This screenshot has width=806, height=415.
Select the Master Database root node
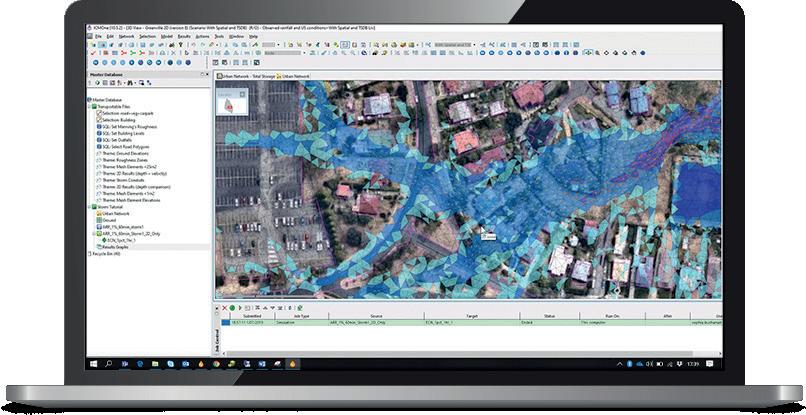coord(104,100)
